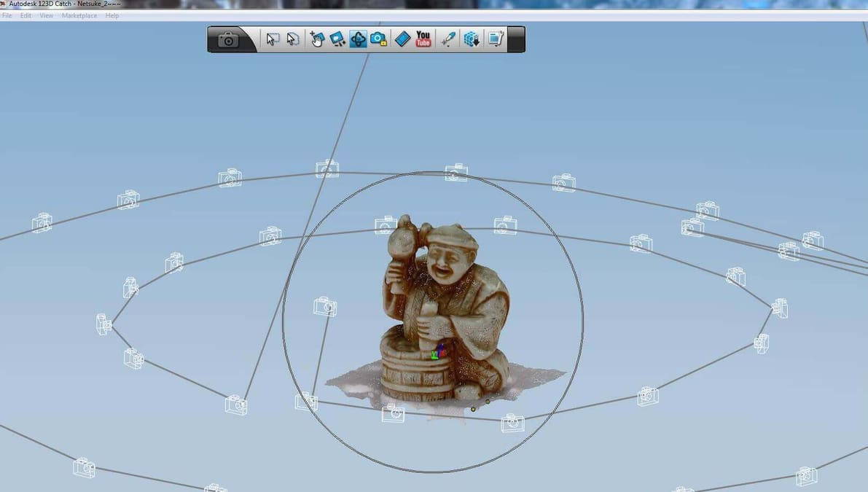
Task: Select the rectangular selection arrow tool
Action: click(x=273, y=39)
